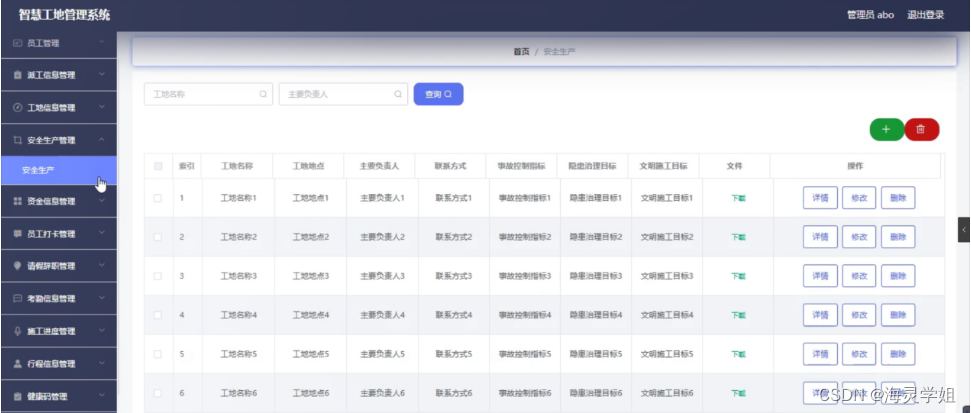Click 退出登录 logout link
This screenshot has width=971, height=413.
click(925, 15)
